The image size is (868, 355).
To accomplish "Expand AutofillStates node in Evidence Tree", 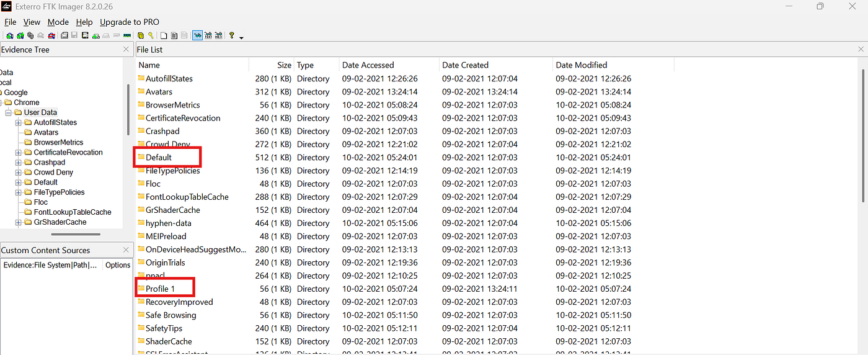I will tap(19, 122).
